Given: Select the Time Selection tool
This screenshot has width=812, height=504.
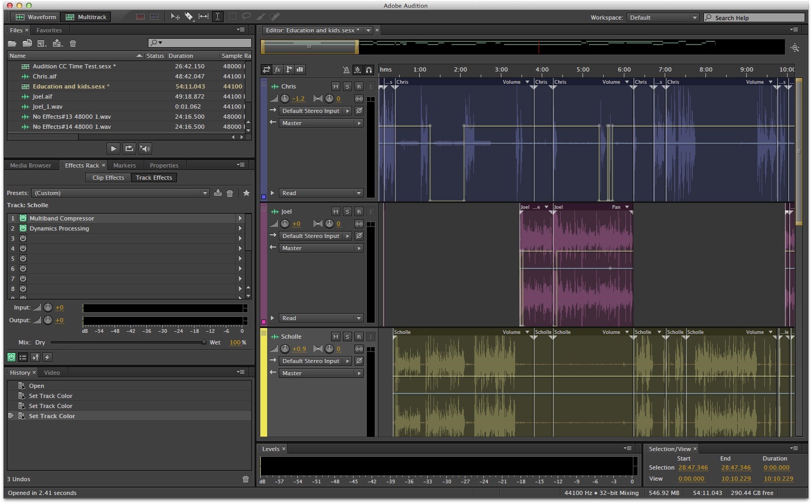Looking at the screenshot, I should (217, 17).
